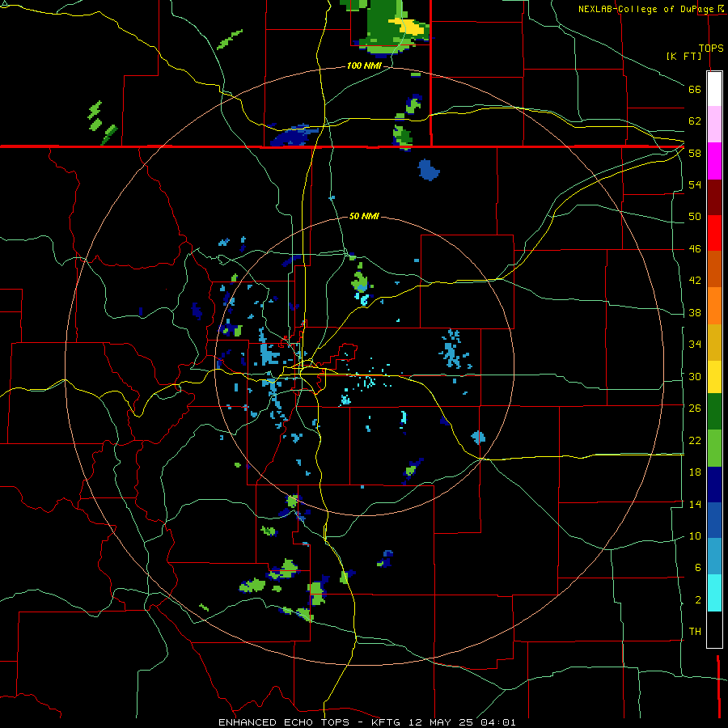728x728 pixels.
Task: Click the dark orange legend swatch
Action: tap(714, 269)
